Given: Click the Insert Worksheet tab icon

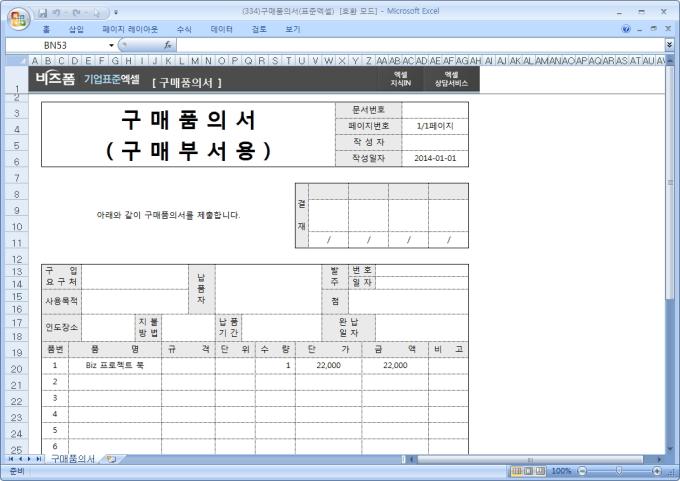Looking at the screenshot, I should coord(112,459).
